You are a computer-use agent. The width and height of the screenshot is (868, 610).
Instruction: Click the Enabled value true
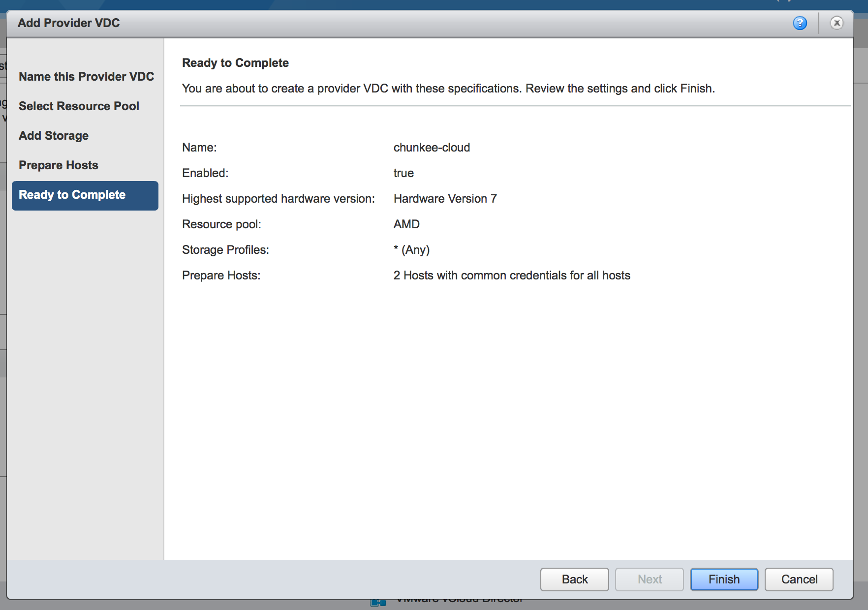(403, 173)
